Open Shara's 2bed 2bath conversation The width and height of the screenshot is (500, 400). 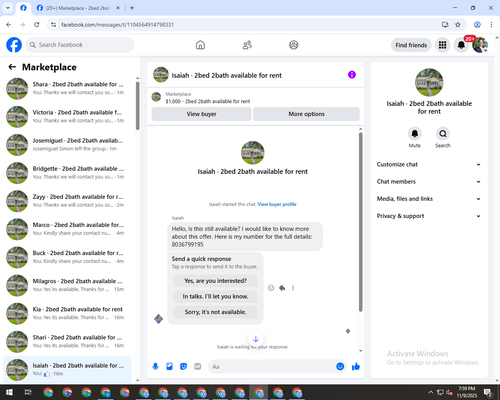(67, 88)
